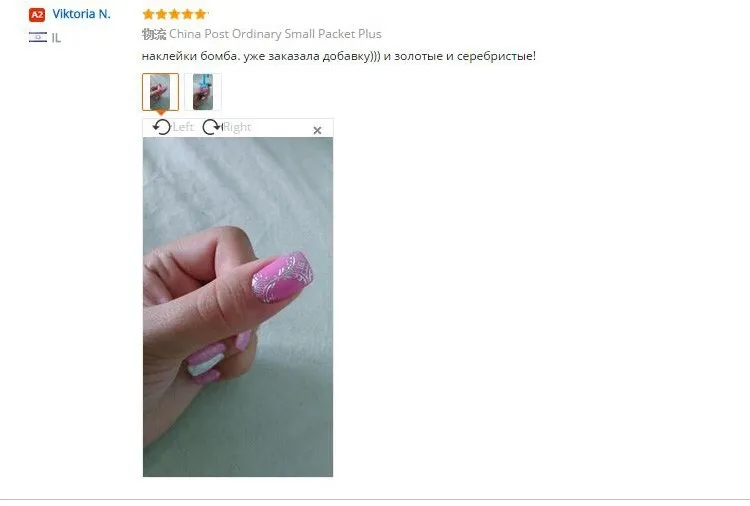Rotate photo clockwise with the right arrow icon
750x506 pixels.
211,127
